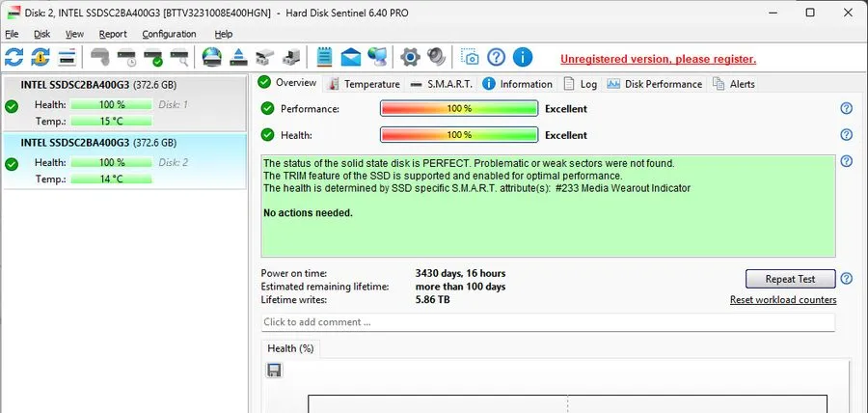
Task: Click the help icon beside Performance row
Action: click(x=847, y=108)
